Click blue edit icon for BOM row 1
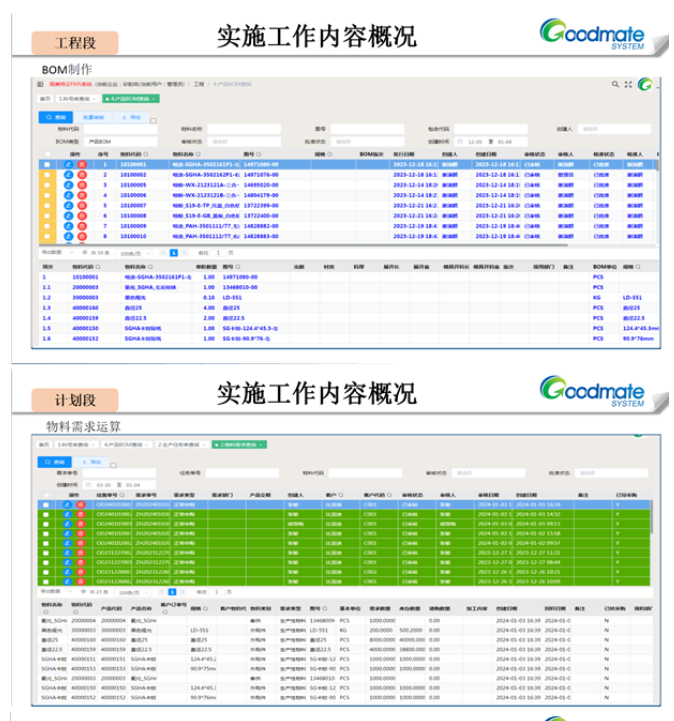Image resolution: width=674 pixels, height=721 pixels. click(68, 164)
